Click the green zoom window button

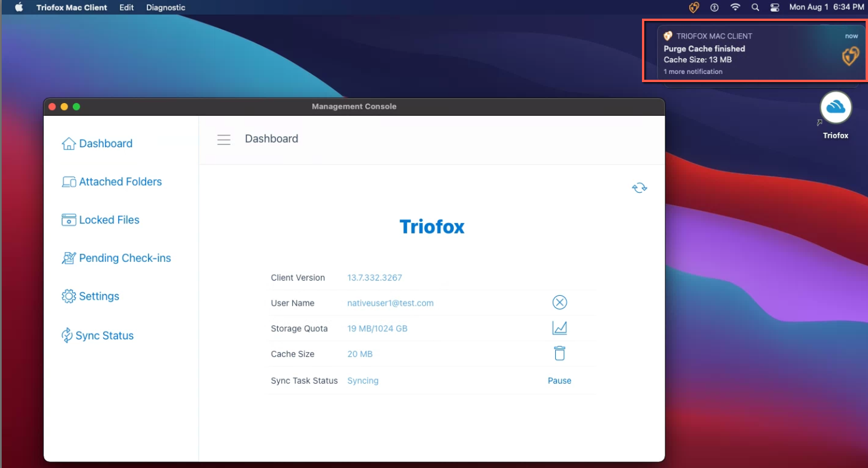[x=76, y=107]
